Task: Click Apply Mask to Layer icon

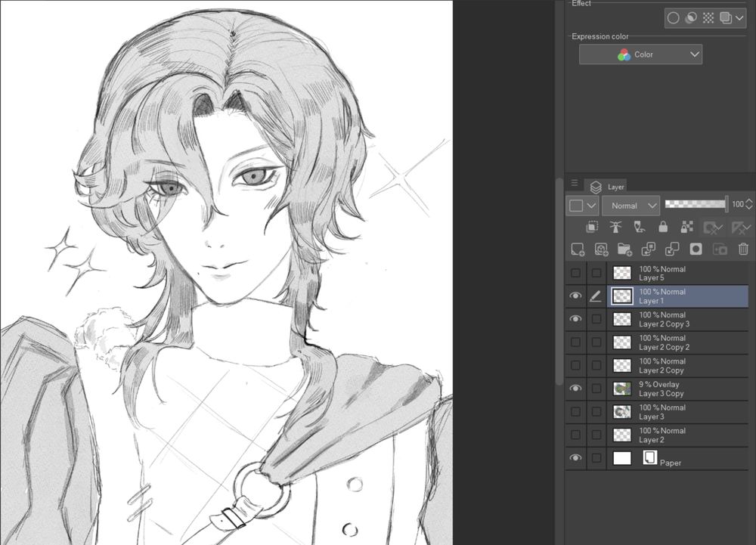Action: (720, 249)
